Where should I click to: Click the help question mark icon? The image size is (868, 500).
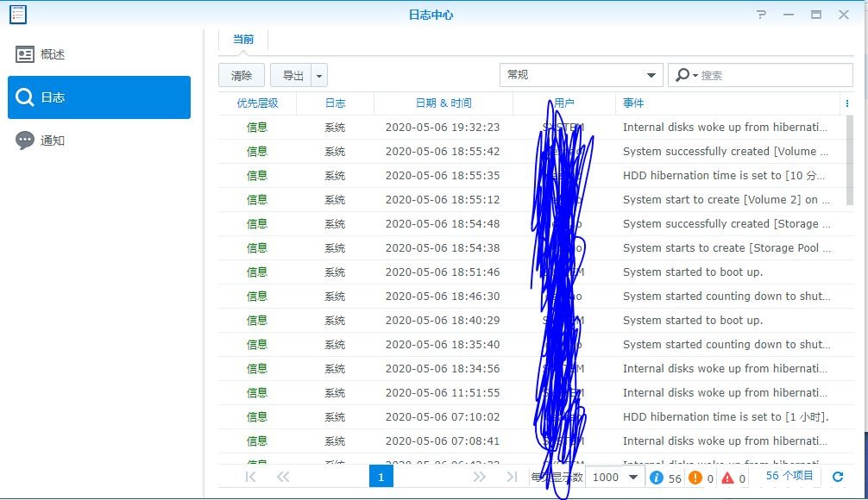[761, 15]
